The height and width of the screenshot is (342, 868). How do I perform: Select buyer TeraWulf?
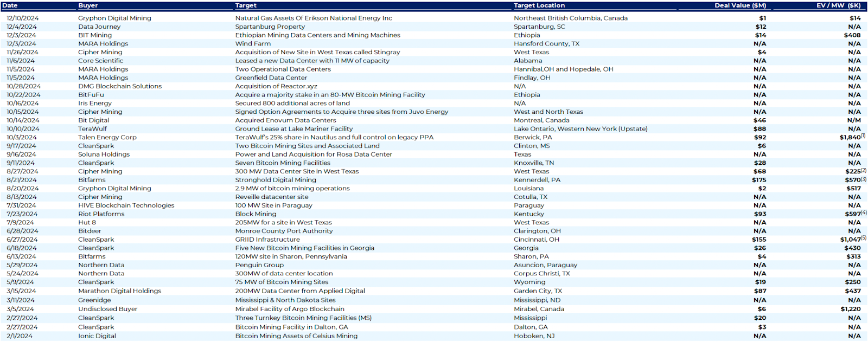[92, 129]
